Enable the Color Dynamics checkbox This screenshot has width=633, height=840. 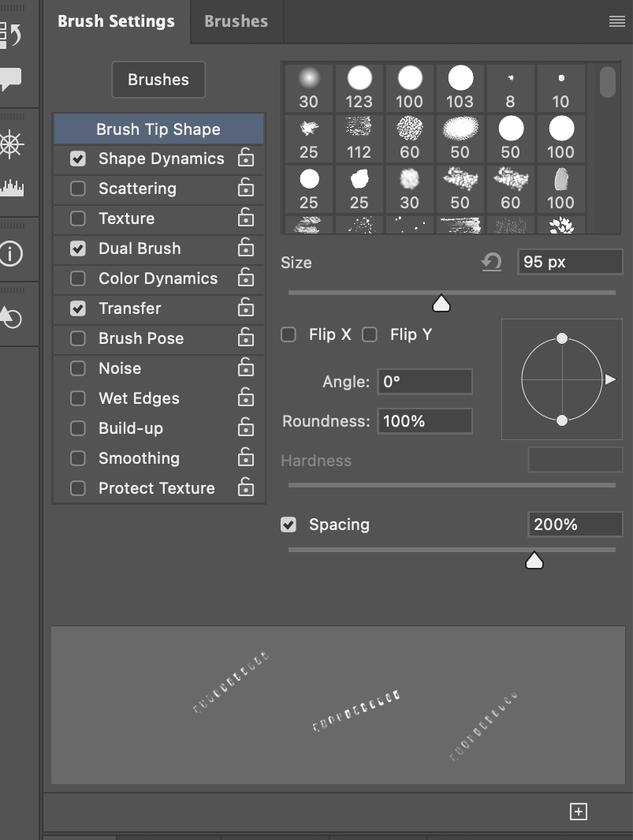78,278
